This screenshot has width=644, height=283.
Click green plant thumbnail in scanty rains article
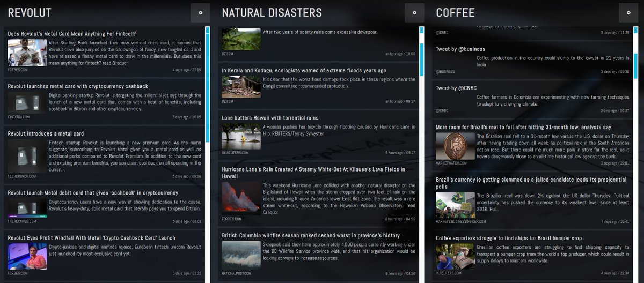pos(241,39)
